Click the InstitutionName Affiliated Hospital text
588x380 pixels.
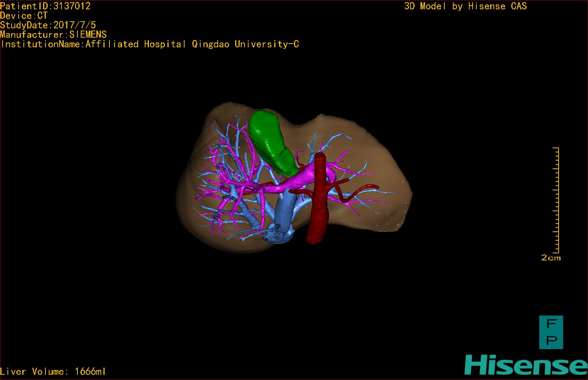click(150, 44)
